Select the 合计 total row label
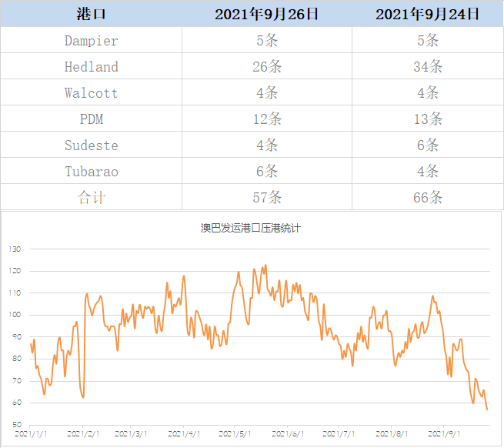Screen dimensions: 504x448 (x=92, y=198)
